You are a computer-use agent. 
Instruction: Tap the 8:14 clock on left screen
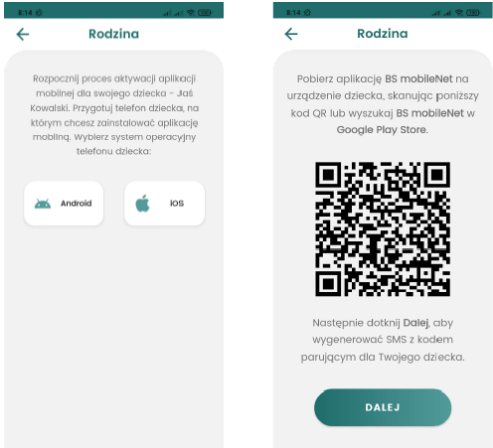[x=25, y=13]
